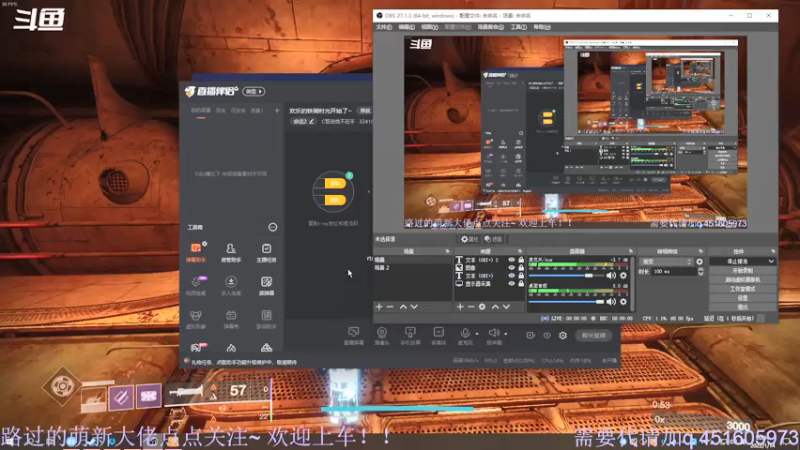This screenshot has width=800, height=450.
Task: Pop out the 混音器 dock panel
Action: point(631,252)
